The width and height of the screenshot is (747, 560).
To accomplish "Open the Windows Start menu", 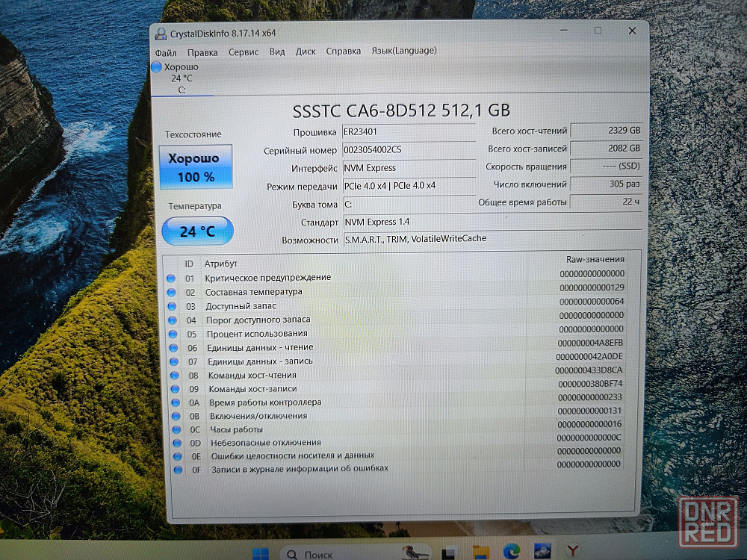I will [261, 553].
